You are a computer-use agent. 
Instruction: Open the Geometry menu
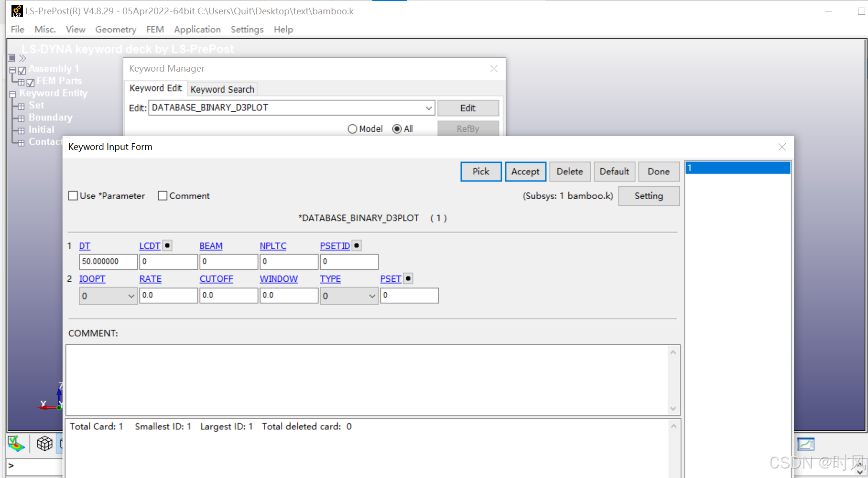(116, 30)
